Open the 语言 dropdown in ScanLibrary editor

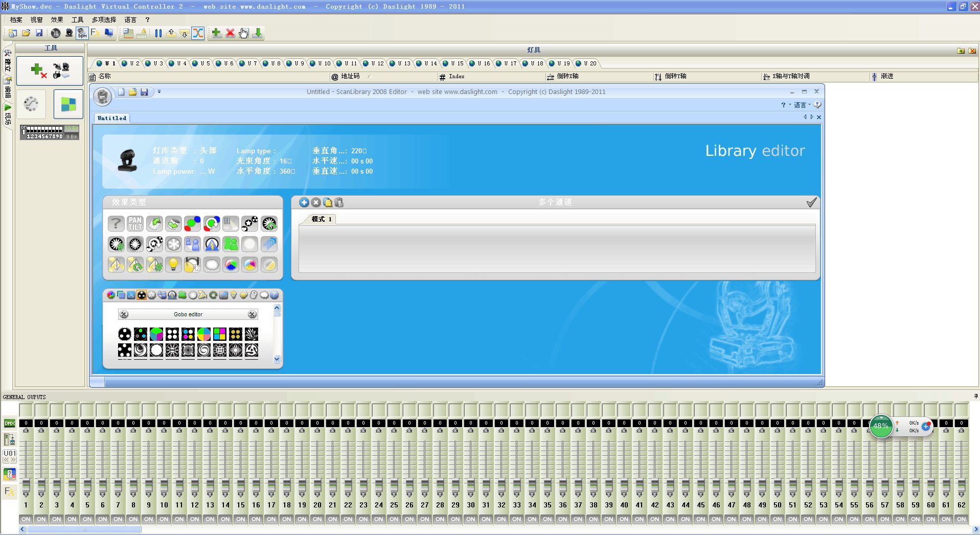802,105
